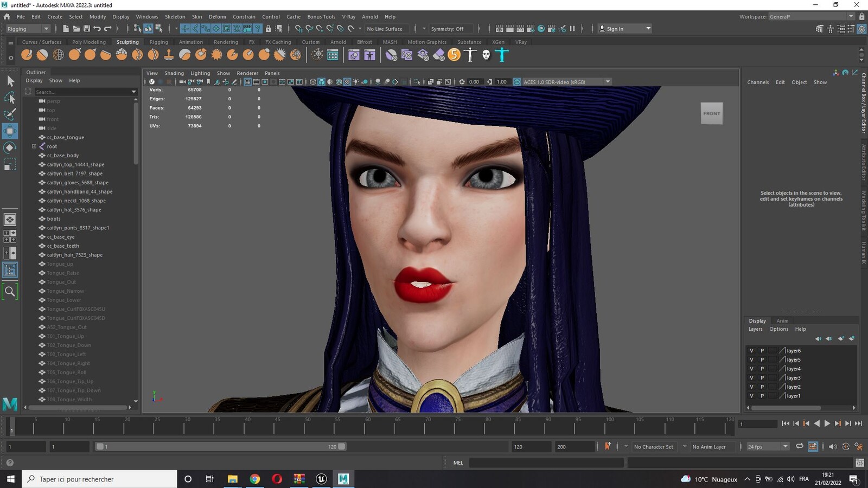Viewport: 868px width, 488px height.
Task: Click the FRONT face of the view cube
Action: pos(712,113)
